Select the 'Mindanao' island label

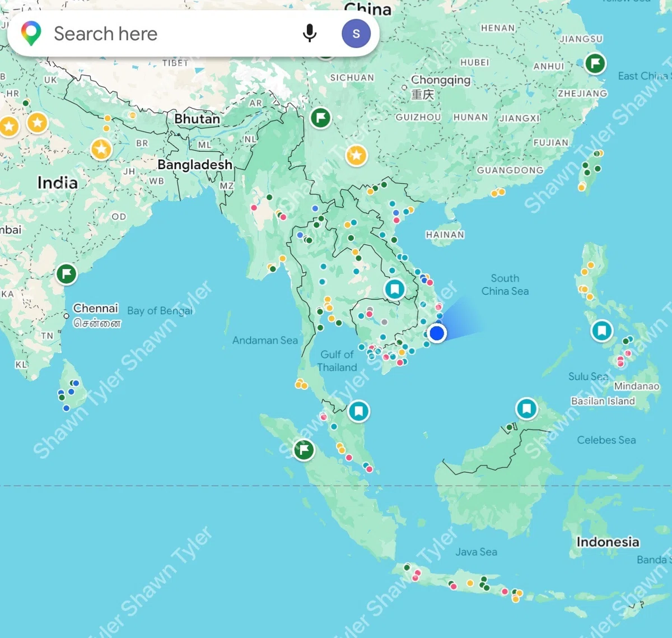coord(637,386)
